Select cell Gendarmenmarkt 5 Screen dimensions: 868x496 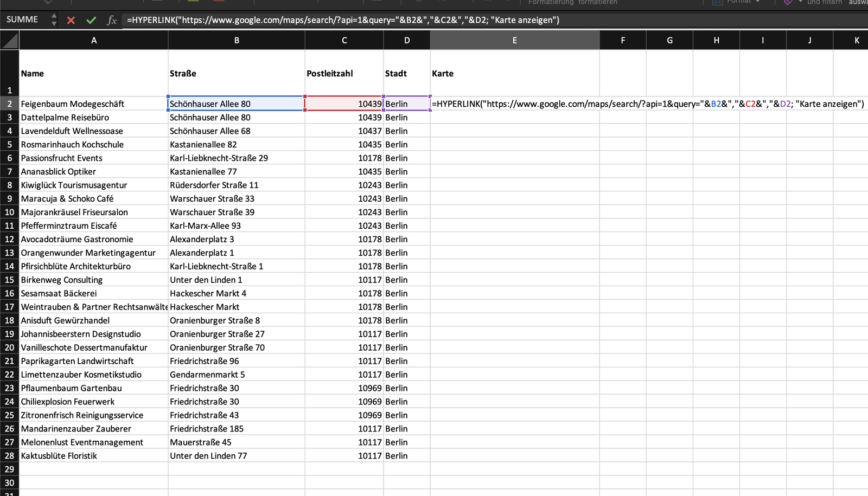pos(237,375)
